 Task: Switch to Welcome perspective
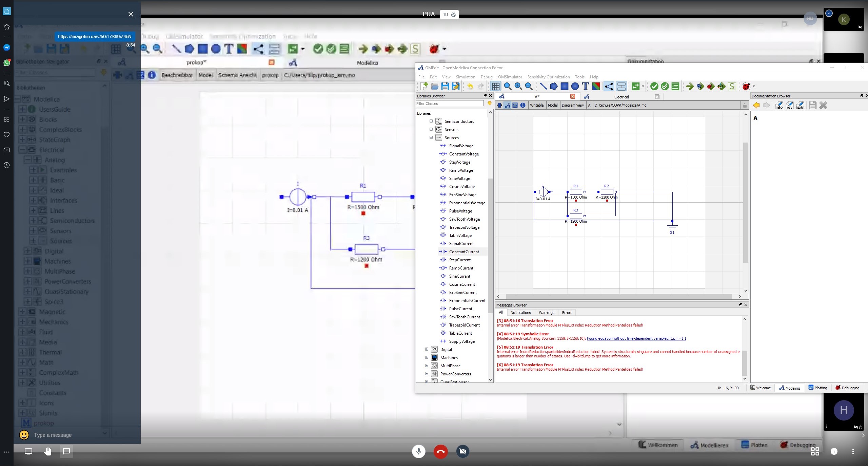coord(760,388)
